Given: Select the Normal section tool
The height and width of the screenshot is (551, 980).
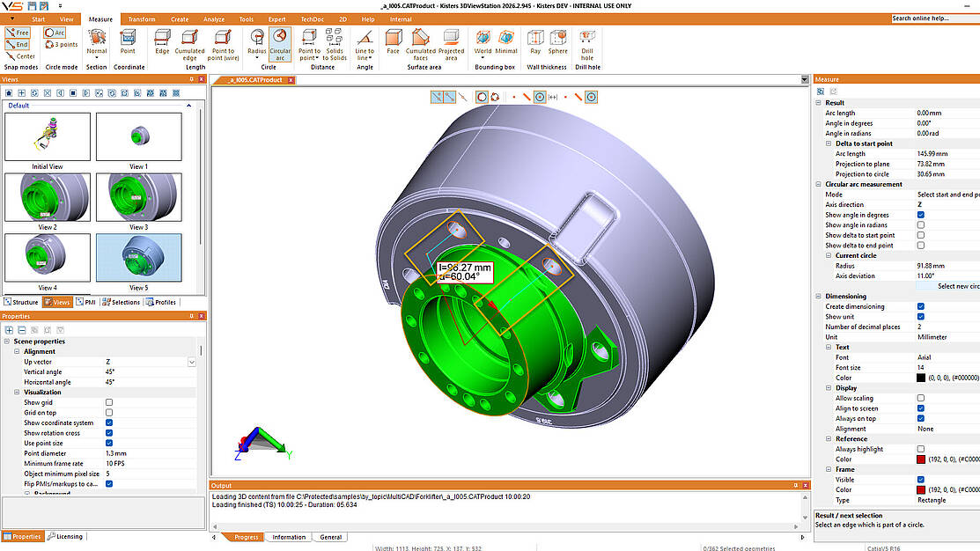Looking at the screenshot, I should [x=97, y=42].
